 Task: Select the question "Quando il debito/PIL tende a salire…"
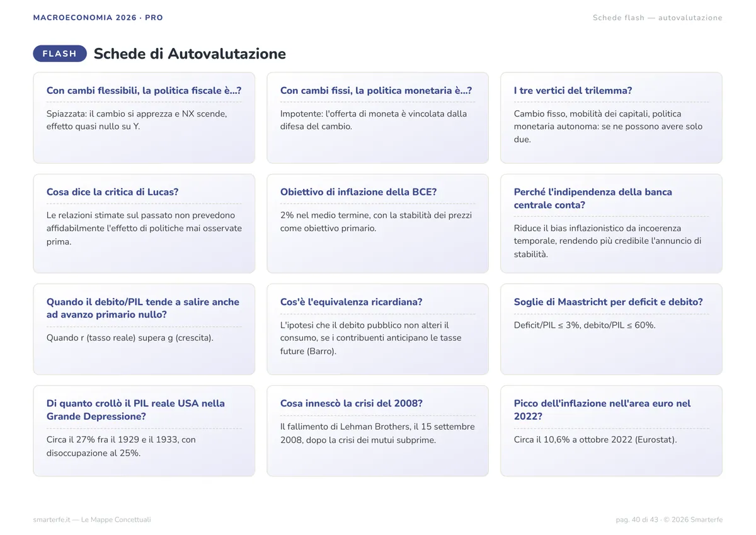click(x=143, y=308)
